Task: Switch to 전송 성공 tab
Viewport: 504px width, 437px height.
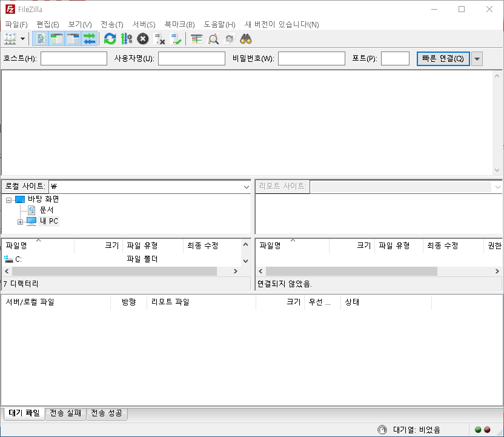Action: (x=107, y=413)
